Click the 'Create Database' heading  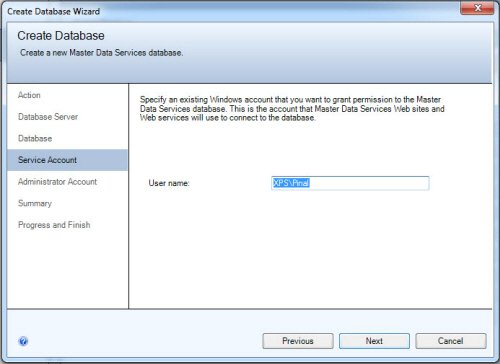(61, 36)
